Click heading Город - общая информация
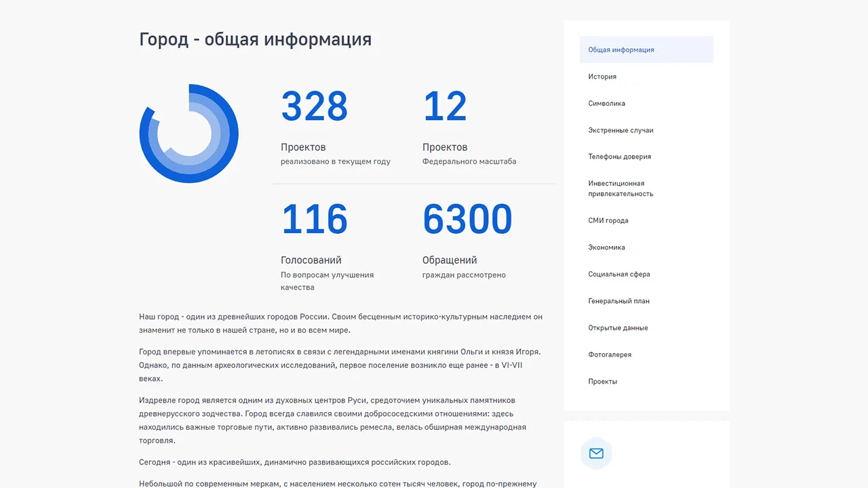The width and height of the screenshot is (868, 488). point(255,39)
